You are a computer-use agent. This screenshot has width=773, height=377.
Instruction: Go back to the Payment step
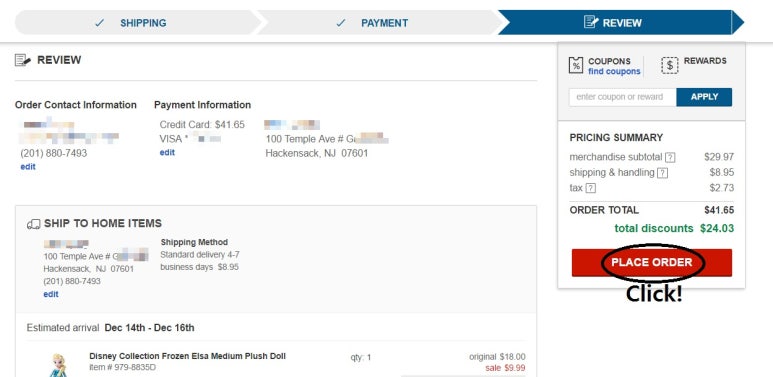pyautogui.click(x=380, y=23)
